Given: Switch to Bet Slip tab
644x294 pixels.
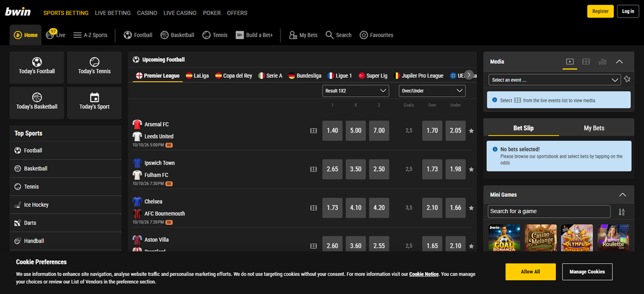Looking at the screenshot, I should tap(523, 128).
